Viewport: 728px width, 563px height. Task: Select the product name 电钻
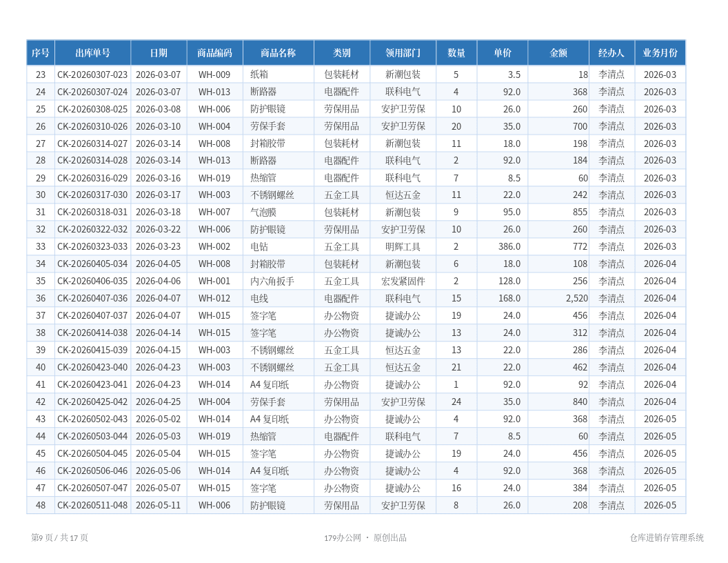point(259,247)
